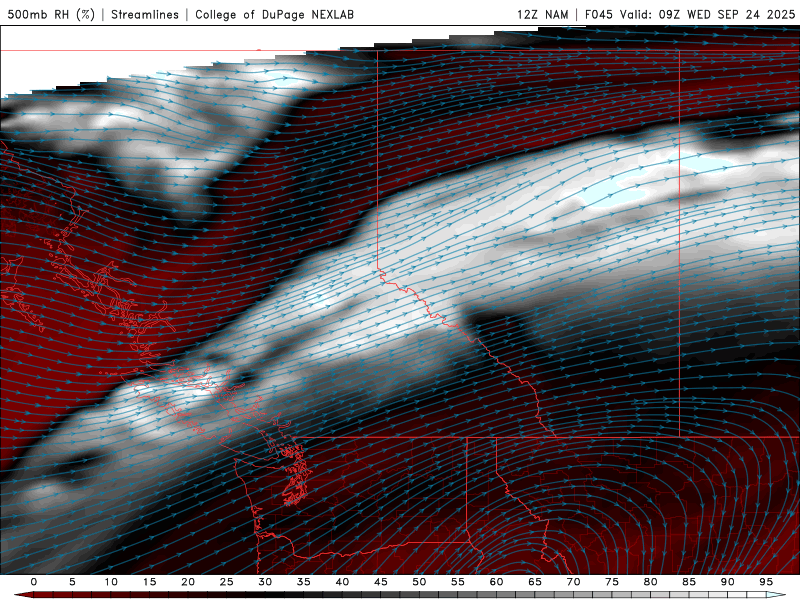The width and height of the screenshot is (800, 600).
Task: Click "Valid: 09Z WED SEP 24 2025" text
Action: 708,14
